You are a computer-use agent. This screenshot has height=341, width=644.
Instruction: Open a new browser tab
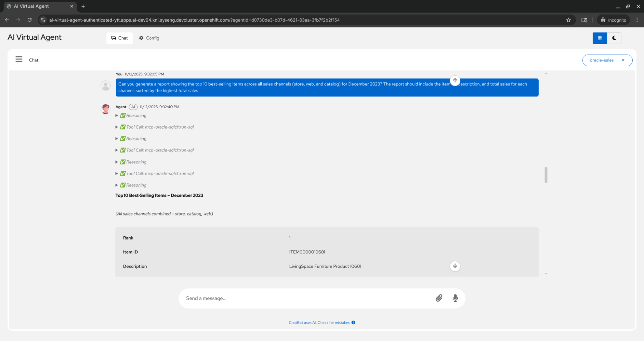pos(83,6)
